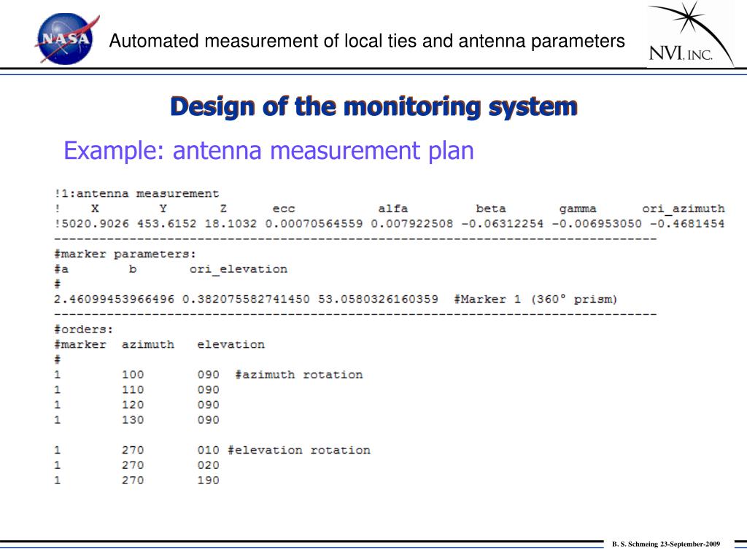Viewport: 747px width, 560px height.
Task: Click the 'beta' column header
Action: (491, 209)
